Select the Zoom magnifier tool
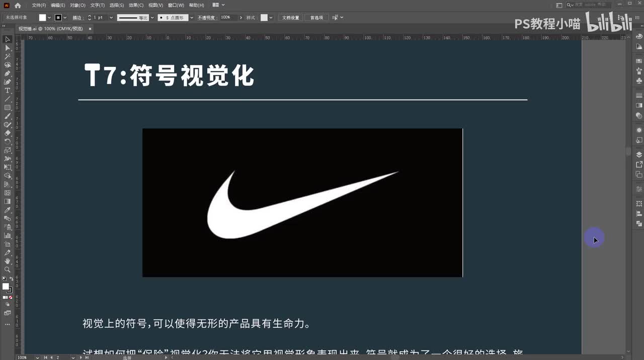Screen dimensions: 644x360 [x=8, y=269]
